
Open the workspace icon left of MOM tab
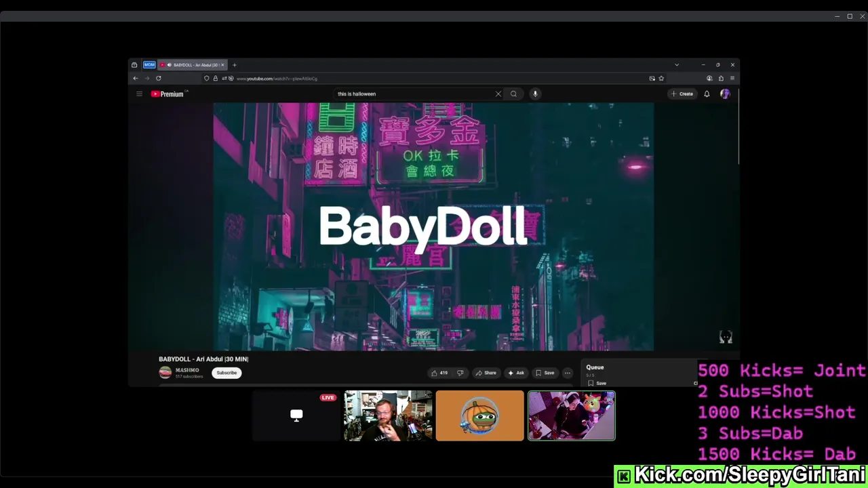tap(134, 65)
